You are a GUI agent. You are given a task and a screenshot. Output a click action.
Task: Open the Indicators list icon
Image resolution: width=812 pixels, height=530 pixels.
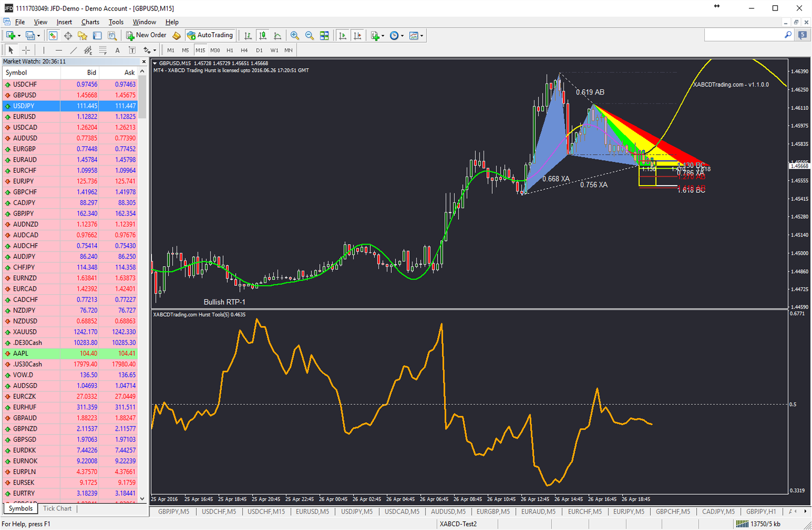coord(375,35)
